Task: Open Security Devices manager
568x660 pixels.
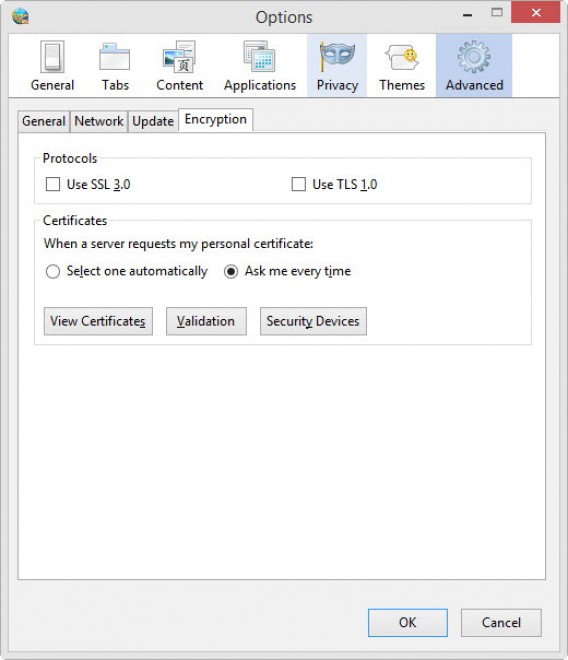Action: 313,321
